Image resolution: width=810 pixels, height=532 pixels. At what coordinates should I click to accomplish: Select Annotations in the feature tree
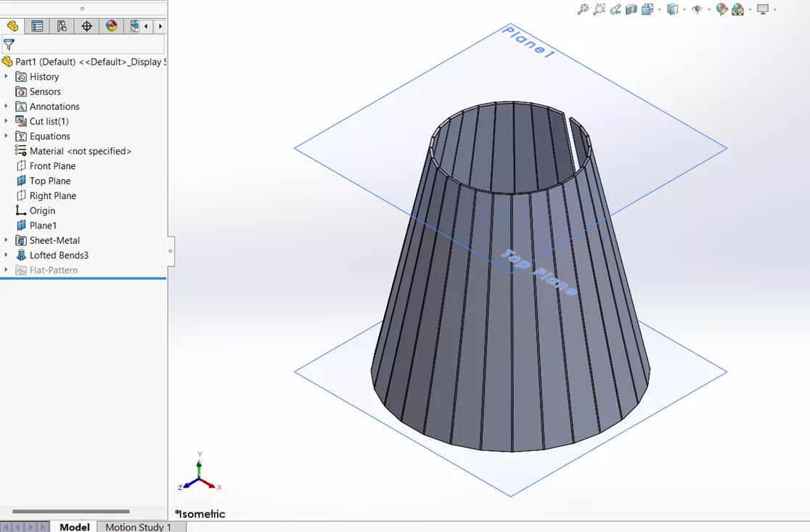click(x=54, y=107)
